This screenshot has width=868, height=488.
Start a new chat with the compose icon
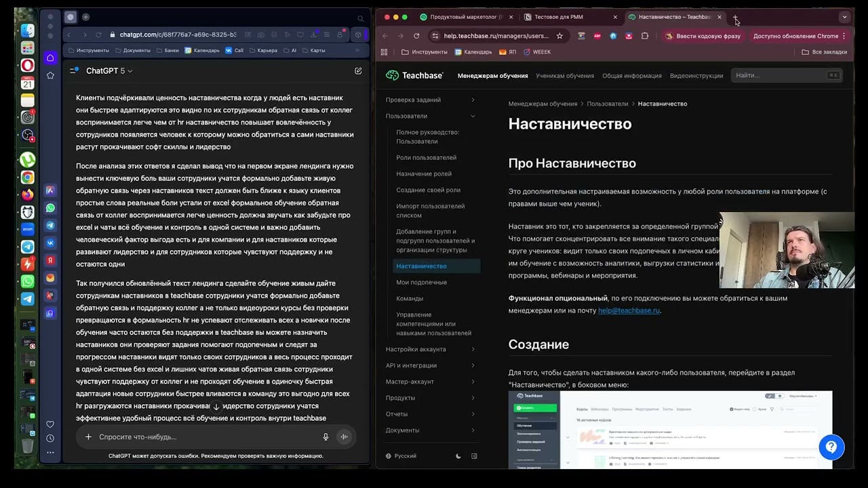pos(358,70)
